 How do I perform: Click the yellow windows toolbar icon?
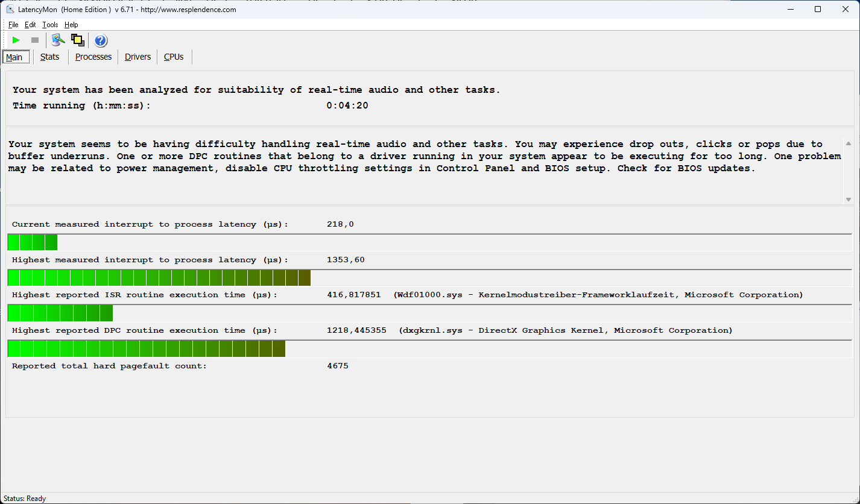(x=77, y=40)
